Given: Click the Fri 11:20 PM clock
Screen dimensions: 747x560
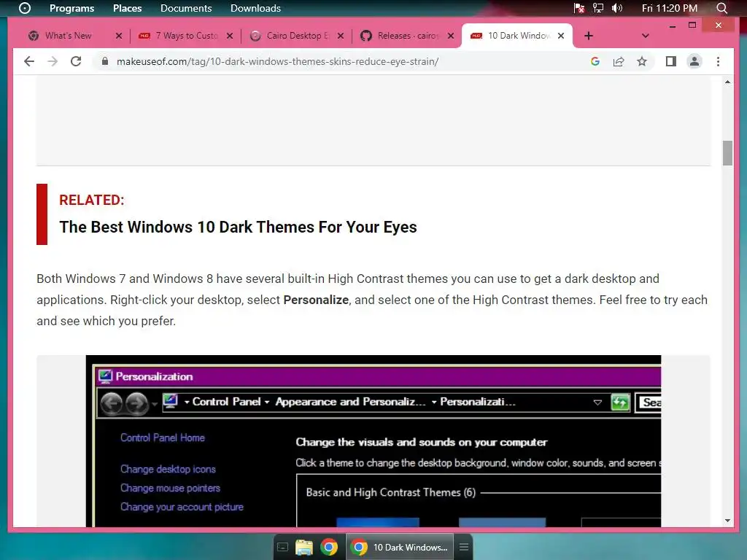Looking at the screenshot, I should [670, 8].
